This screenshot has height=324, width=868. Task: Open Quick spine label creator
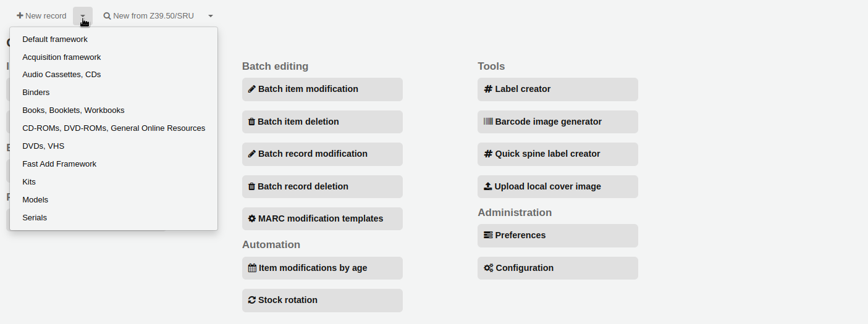coord(557,154)
